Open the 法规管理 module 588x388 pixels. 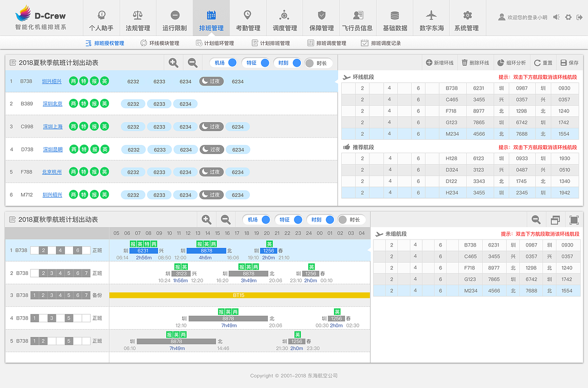click(138, 18)
